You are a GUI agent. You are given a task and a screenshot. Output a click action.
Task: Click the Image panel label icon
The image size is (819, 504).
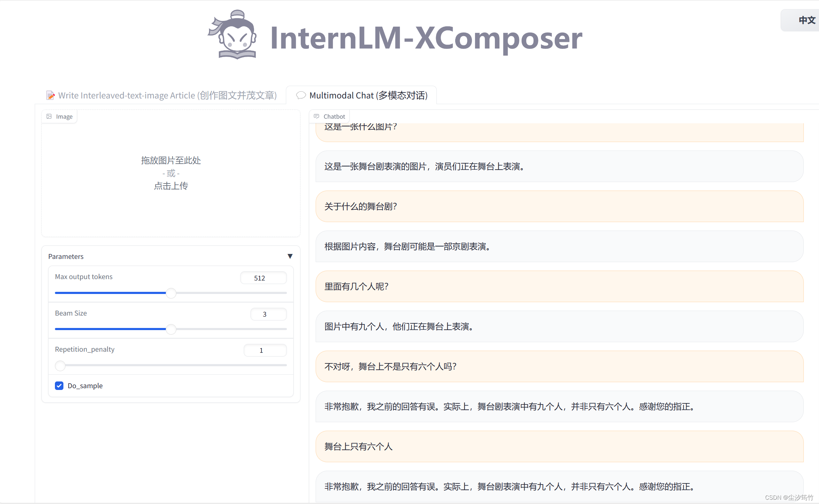click(49, 117)
